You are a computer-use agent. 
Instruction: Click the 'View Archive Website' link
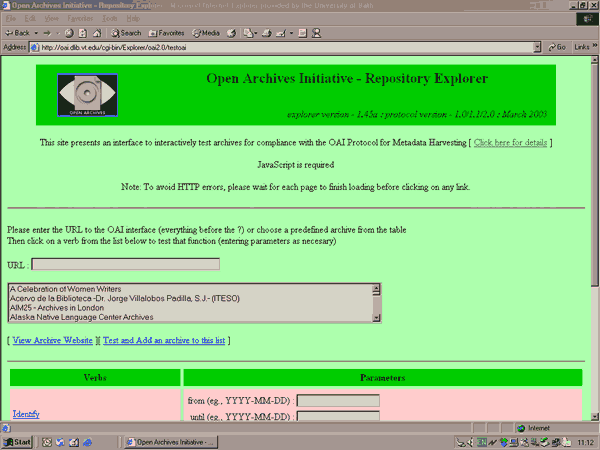point(51,341)
